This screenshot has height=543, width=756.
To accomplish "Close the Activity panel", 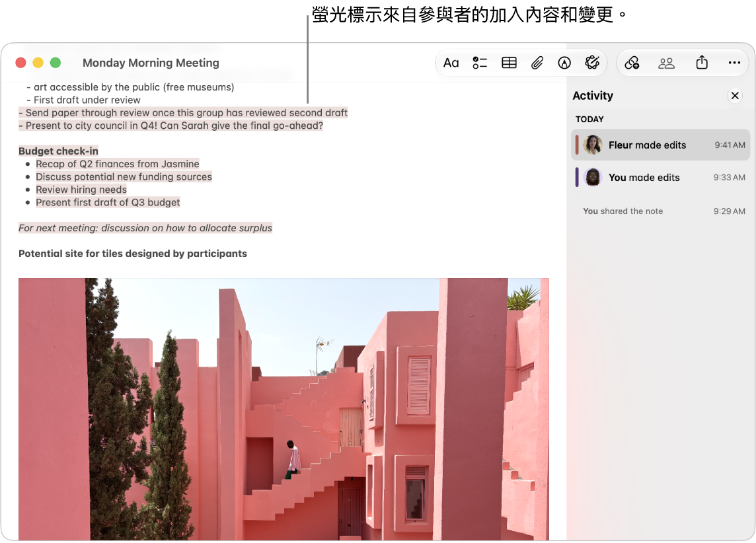I will (x=735, y=96).
